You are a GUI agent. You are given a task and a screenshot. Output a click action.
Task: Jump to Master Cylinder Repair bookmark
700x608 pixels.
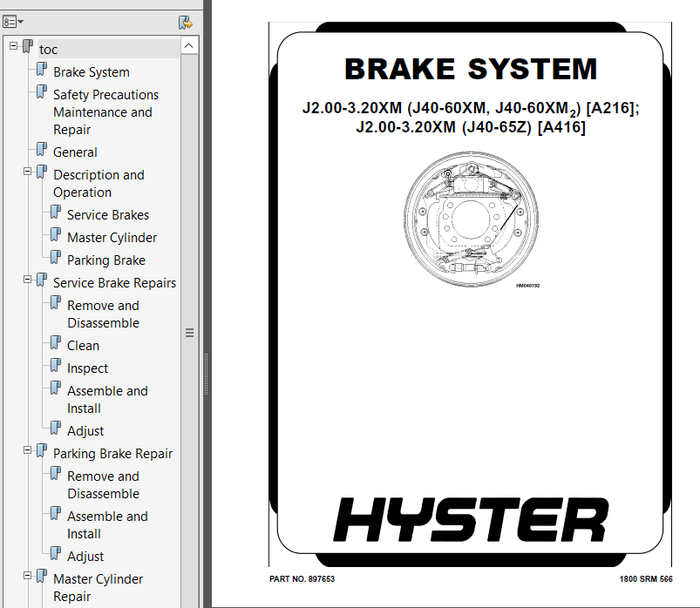click(x=99, y=587)
